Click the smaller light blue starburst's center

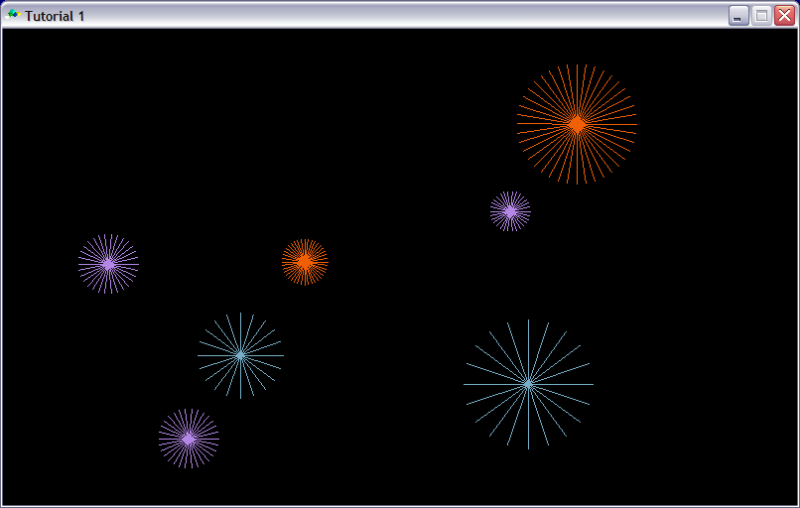pyautogui.click(x=240, y=355)
